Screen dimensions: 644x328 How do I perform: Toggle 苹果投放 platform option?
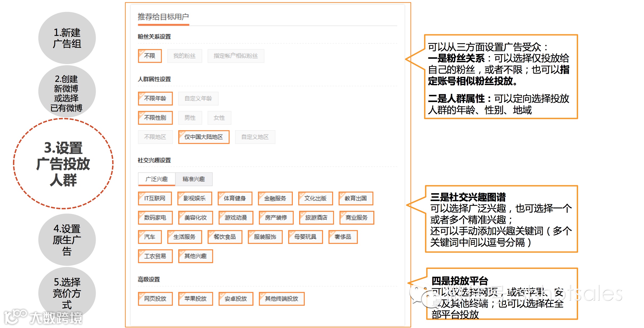pyautogui.click(x=196, y=299)
